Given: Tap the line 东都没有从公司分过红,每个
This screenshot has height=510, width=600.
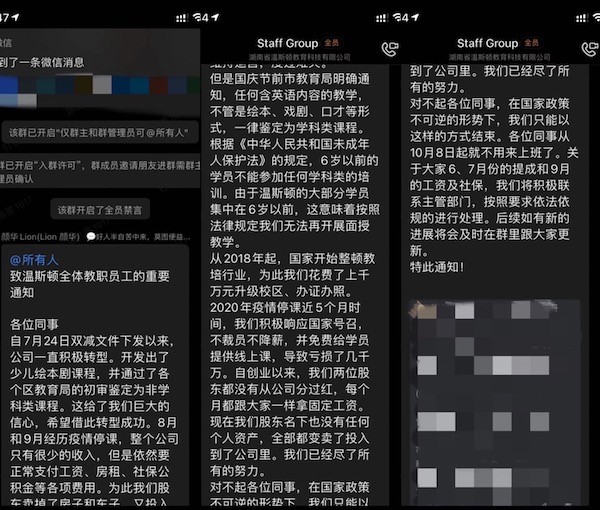Looking at the screenshot, I should [x=290, y=389].
